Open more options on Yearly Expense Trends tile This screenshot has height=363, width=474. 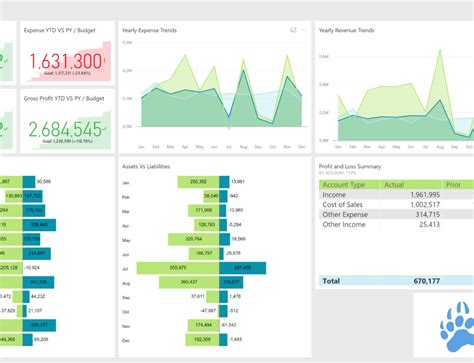coord(303,30)
